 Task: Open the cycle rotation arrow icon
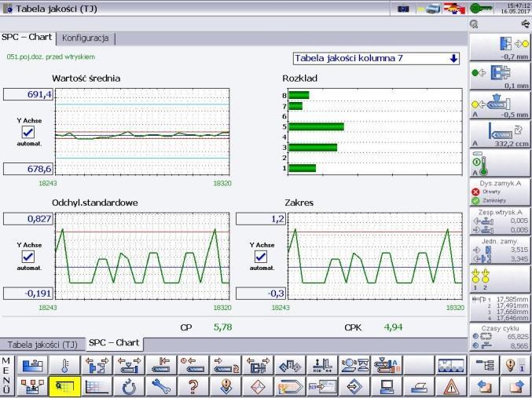(130, 386)
